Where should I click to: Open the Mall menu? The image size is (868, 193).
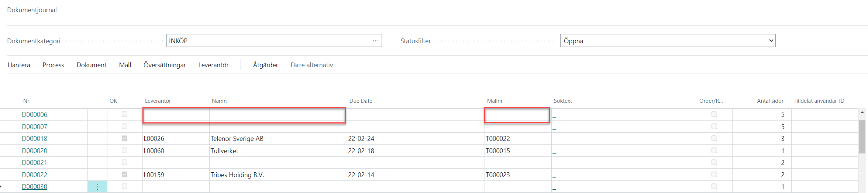[125, 65]
